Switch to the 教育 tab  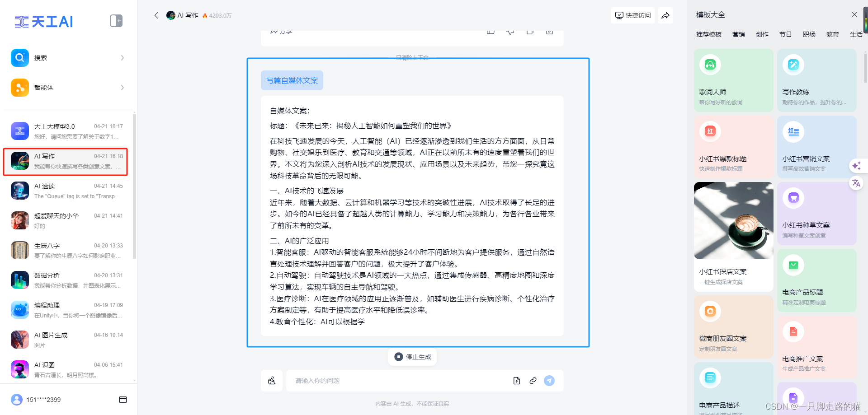coord(833,34)
